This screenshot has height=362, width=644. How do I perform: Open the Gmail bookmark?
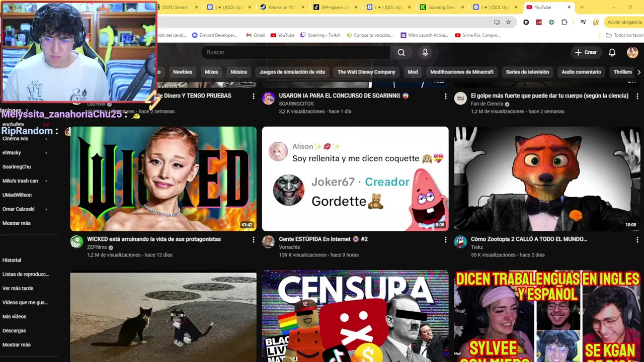[256, 35]
